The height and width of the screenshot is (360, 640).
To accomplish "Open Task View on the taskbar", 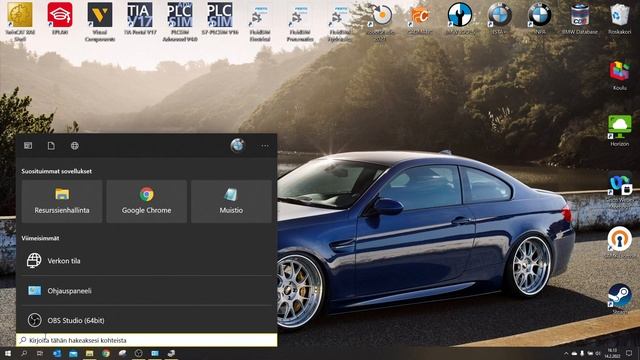I will point(40,353).
